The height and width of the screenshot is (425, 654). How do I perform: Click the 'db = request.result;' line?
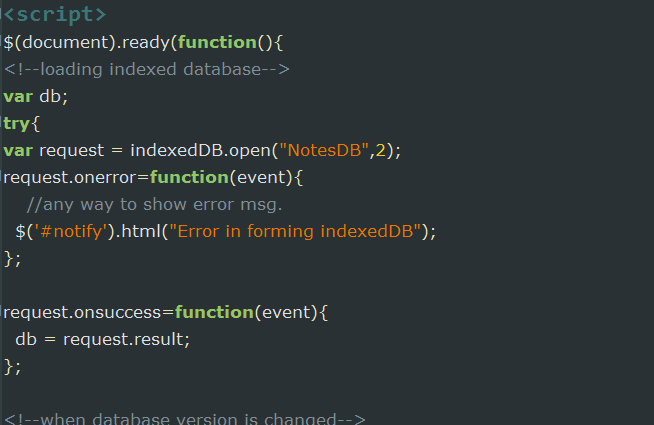coord(103,339)
